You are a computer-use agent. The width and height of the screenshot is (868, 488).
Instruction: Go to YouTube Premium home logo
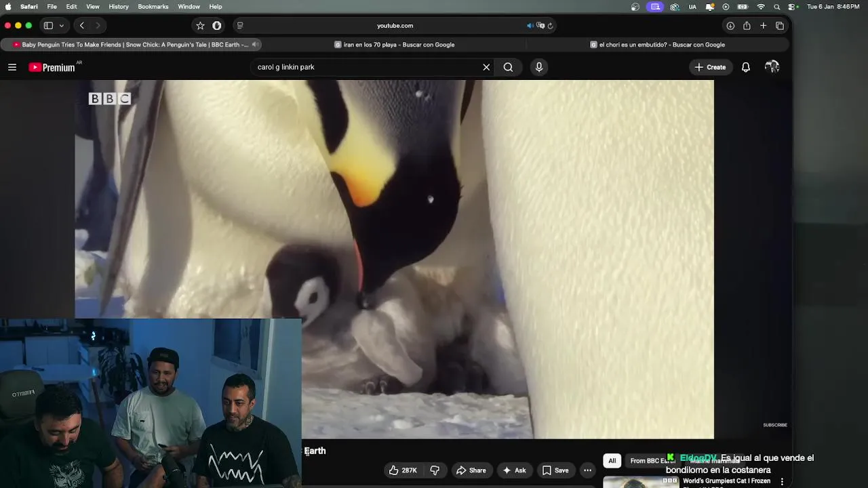pos(52,67)
